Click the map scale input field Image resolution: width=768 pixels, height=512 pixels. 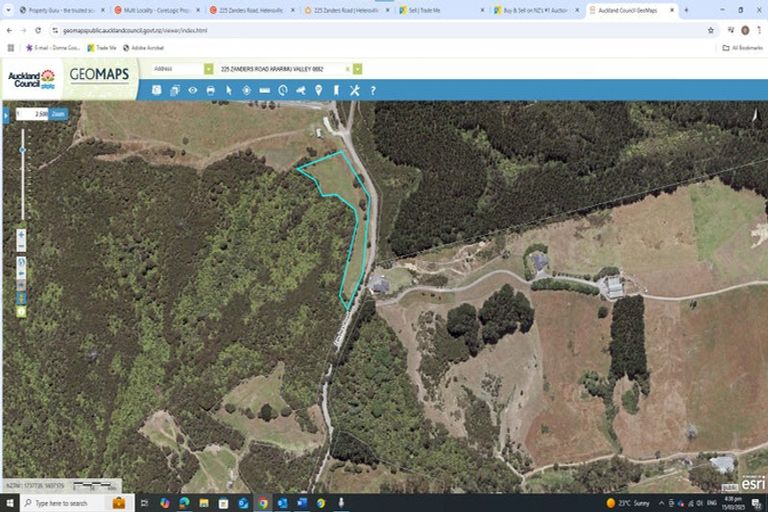click(x=32, y=114)
